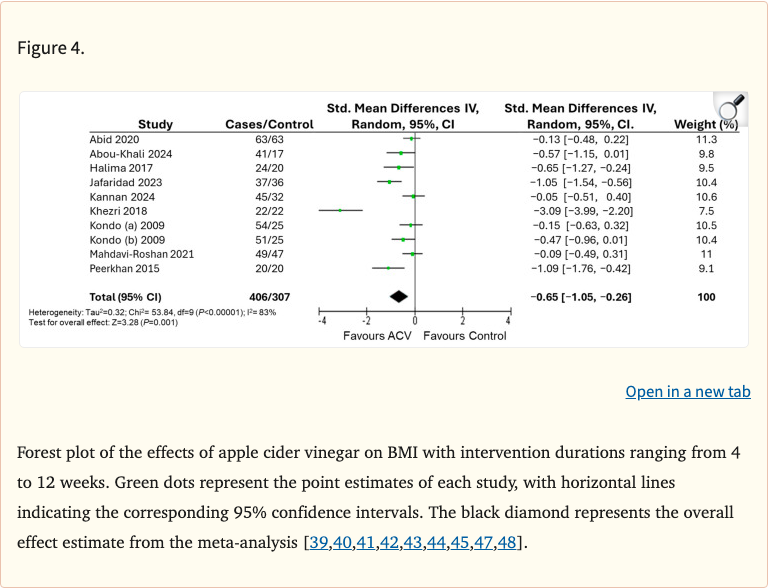
Task: Click the Favours Control axis label
Action: pos(464,335)
